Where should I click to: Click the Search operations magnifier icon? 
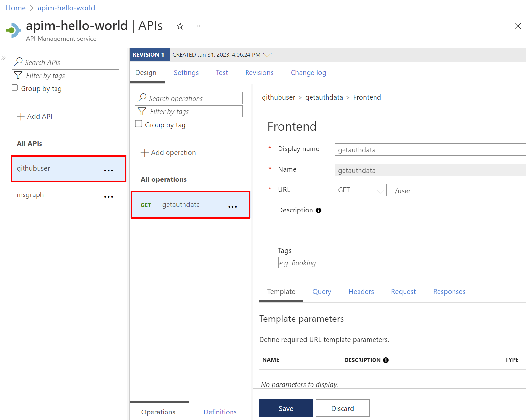(142, 98)
